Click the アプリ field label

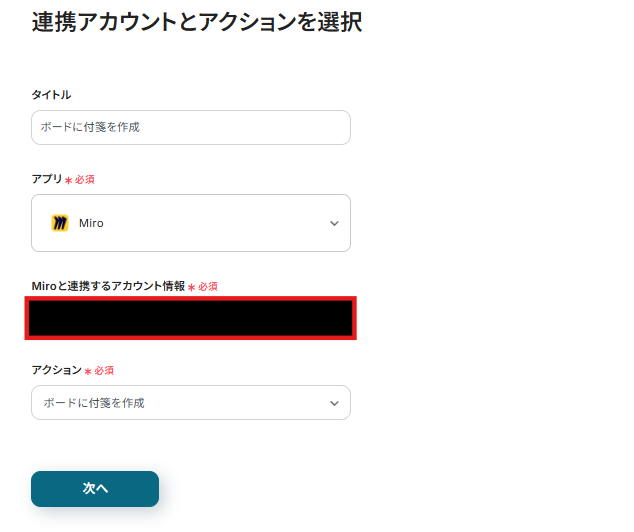(x=46, y=179)
